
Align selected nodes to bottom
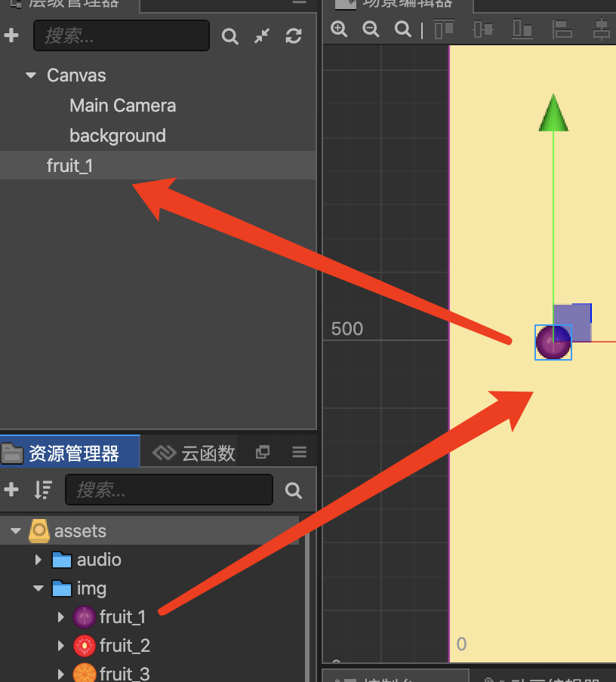point(522,29)
